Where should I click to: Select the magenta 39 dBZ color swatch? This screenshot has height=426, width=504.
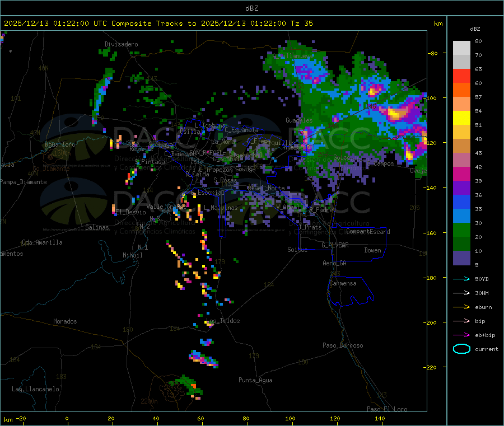pyautogui.click(x=461, y=174)
